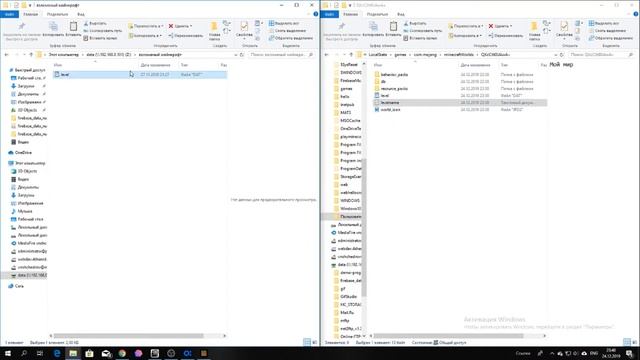Viewport: 640px width, 360px height.
Task: Click OneDrive in left navigation pane
Action: [20, 153]
